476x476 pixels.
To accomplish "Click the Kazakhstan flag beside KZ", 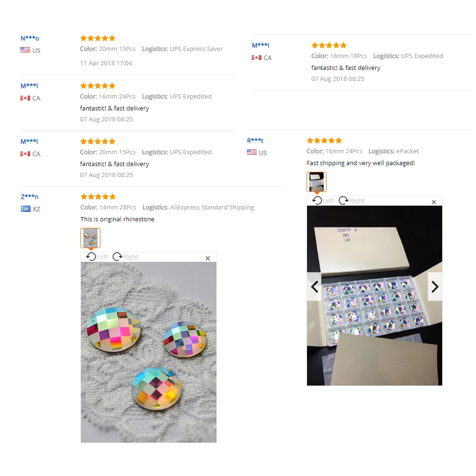I will coord(26,209).
